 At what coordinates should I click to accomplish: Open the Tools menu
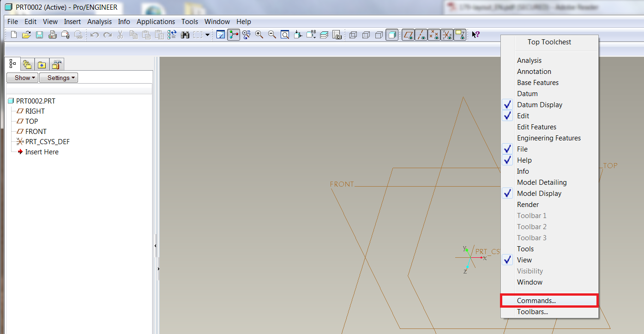tap(190, 22)
